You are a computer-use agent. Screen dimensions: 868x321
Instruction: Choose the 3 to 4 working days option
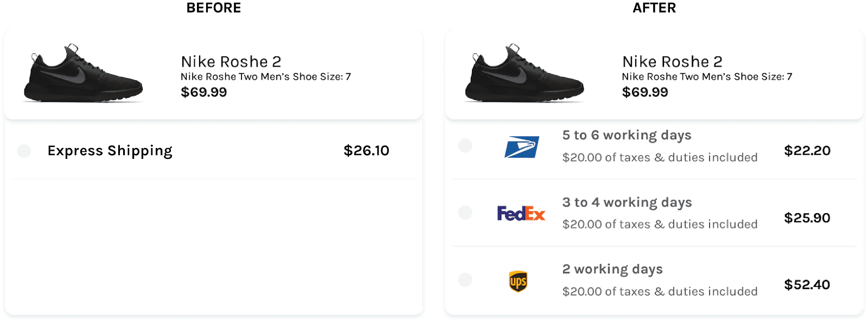[x=627, y=202]
